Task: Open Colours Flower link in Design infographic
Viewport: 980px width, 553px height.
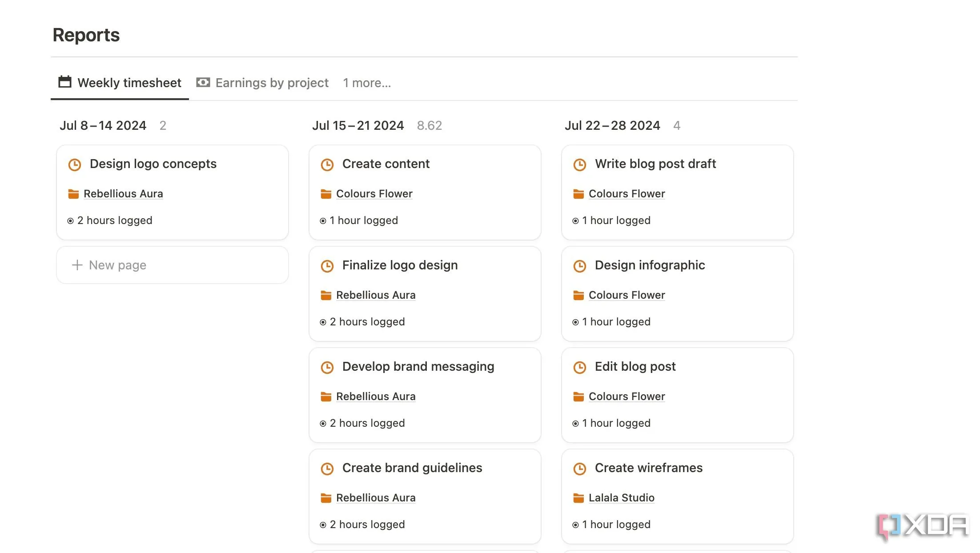Action: (627, 295)
